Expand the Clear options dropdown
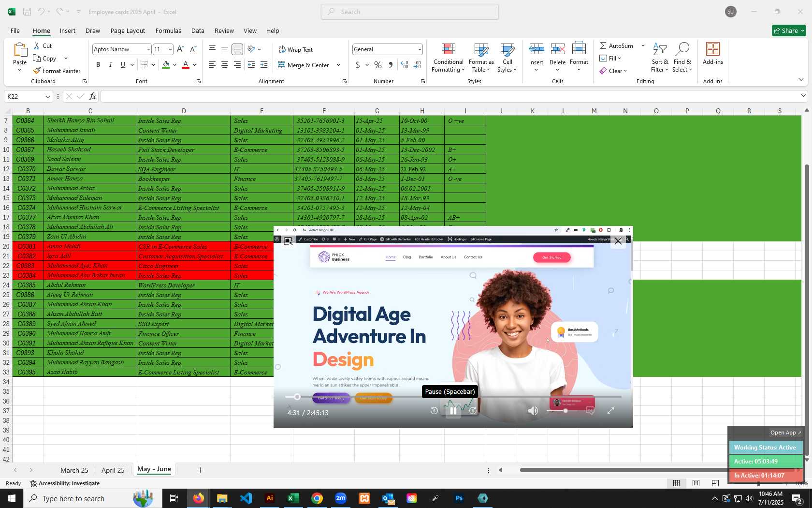 (625, 71)
